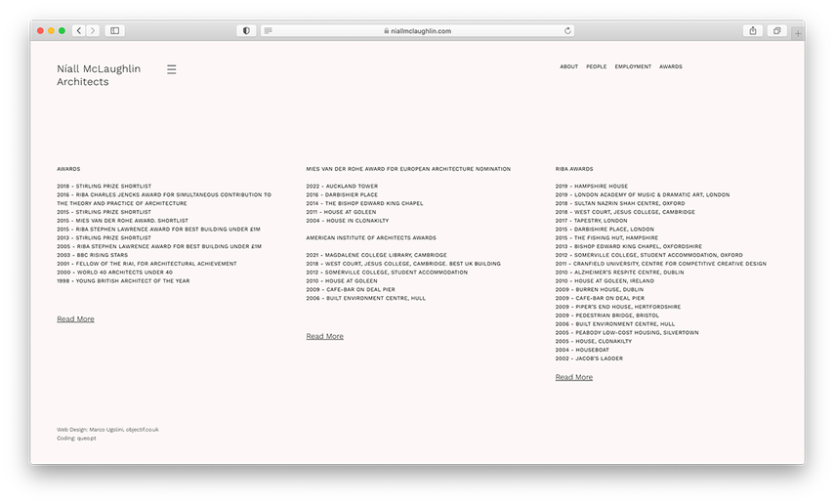Toggle the Safari sidebar button
This screenshot has height=504, width=835.
(x=115, y=31)
